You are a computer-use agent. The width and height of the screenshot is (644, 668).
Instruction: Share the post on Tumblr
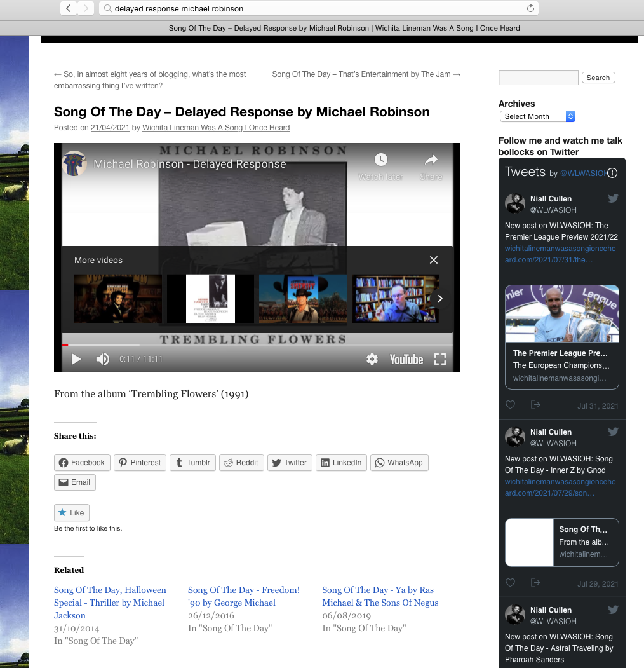[x=193, y=463]
